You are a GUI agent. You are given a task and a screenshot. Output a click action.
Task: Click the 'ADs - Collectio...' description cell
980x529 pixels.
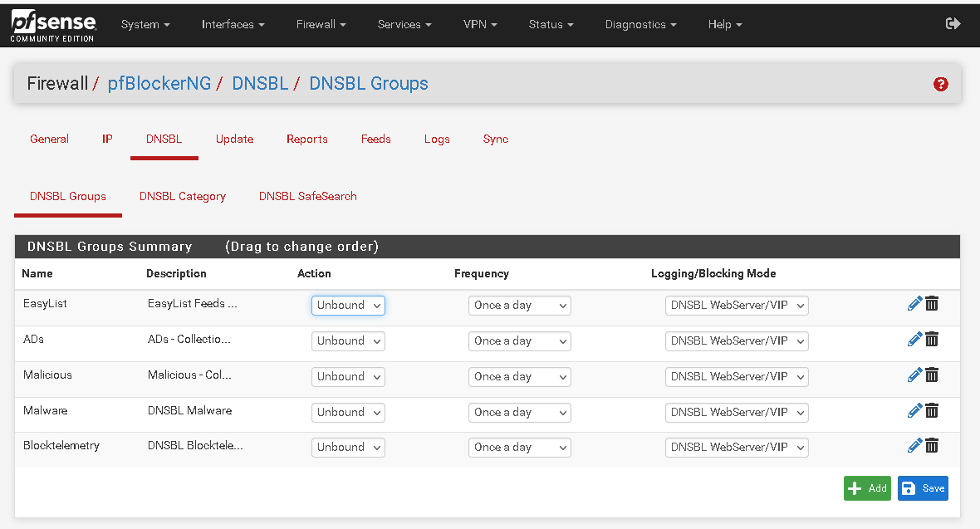tap(189, 340)
